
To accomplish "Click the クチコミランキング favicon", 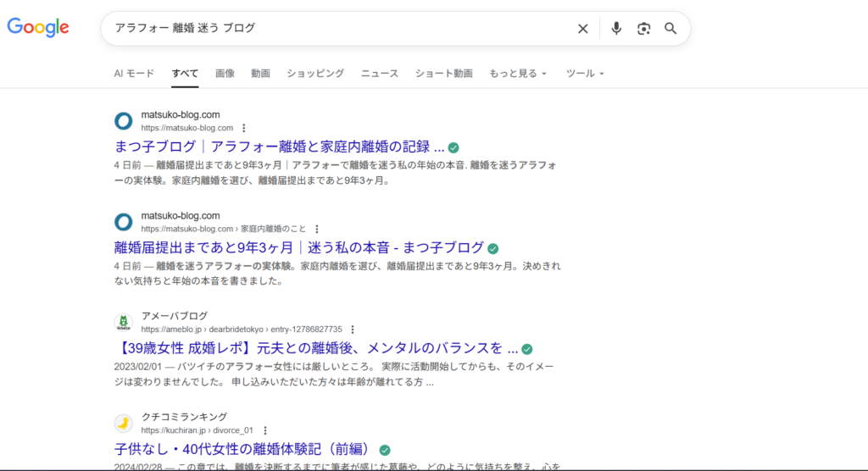I will (x=124, y=424).
